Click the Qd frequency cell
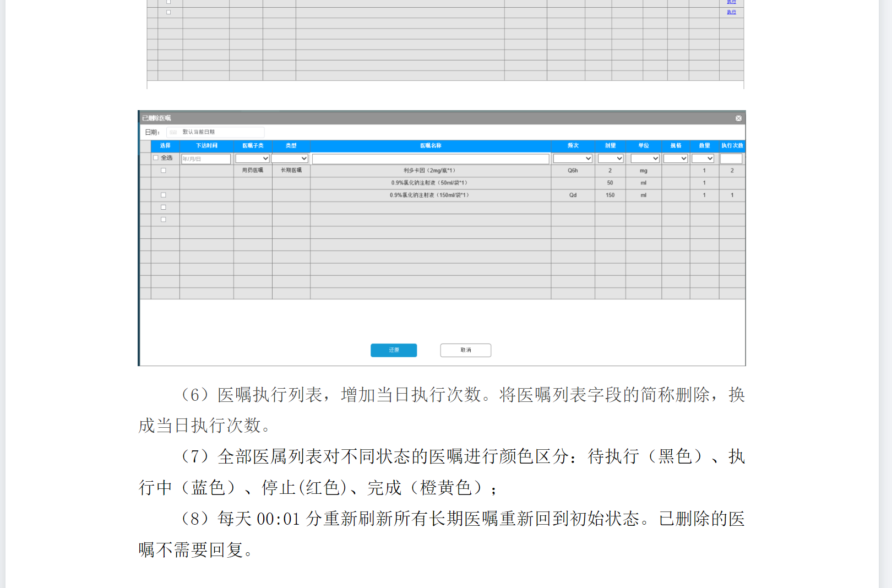This screenshot has height=588, width=892. pyautogui.click(x=573, y=195)
